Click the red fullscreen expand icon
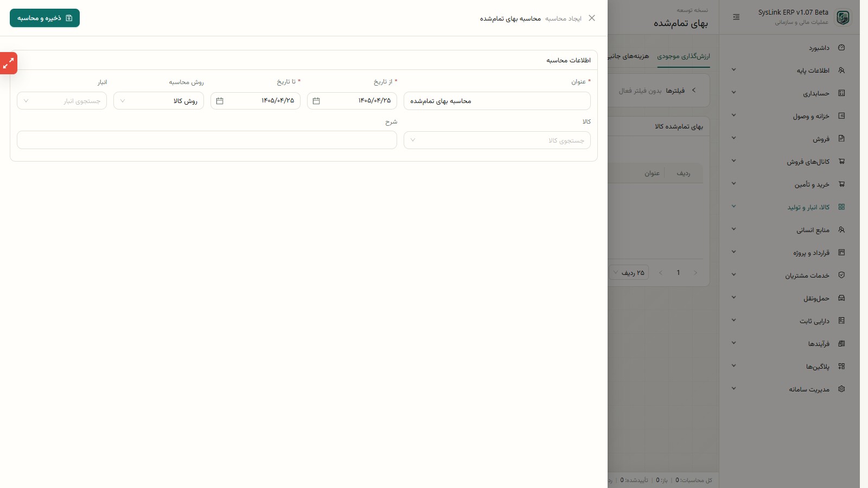The height and width of the screenshot is (488, 868). (8, 63)
